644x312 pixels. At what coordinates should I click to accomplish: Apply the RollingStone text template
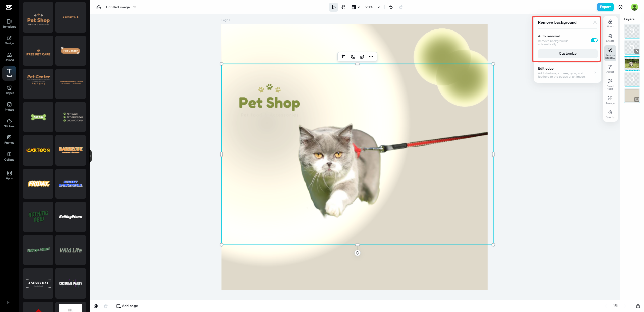click(70, 217)
